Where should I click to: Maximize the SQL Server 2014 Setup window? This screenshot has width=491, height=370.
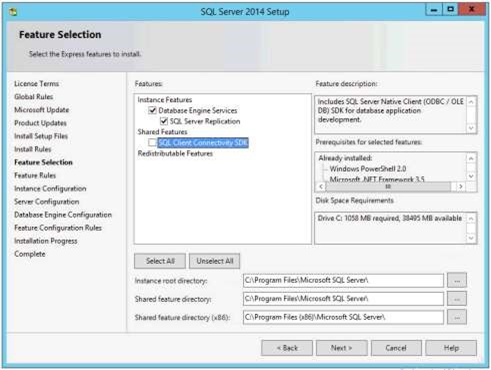tap(450, 10)
